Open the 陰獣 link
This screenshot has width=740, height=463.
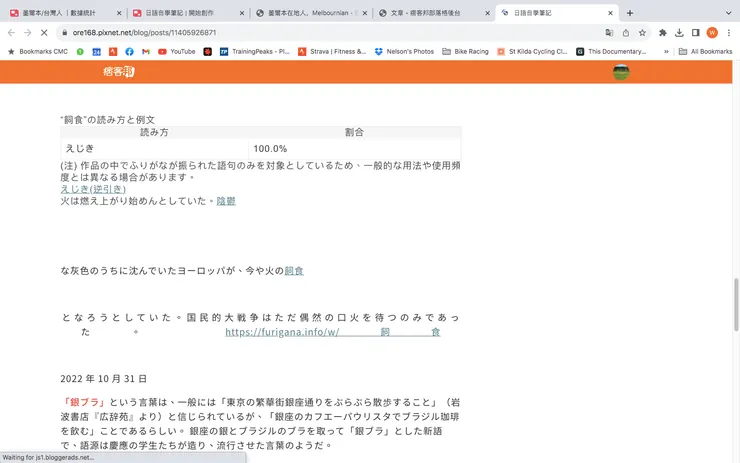(x=226, y=201)
